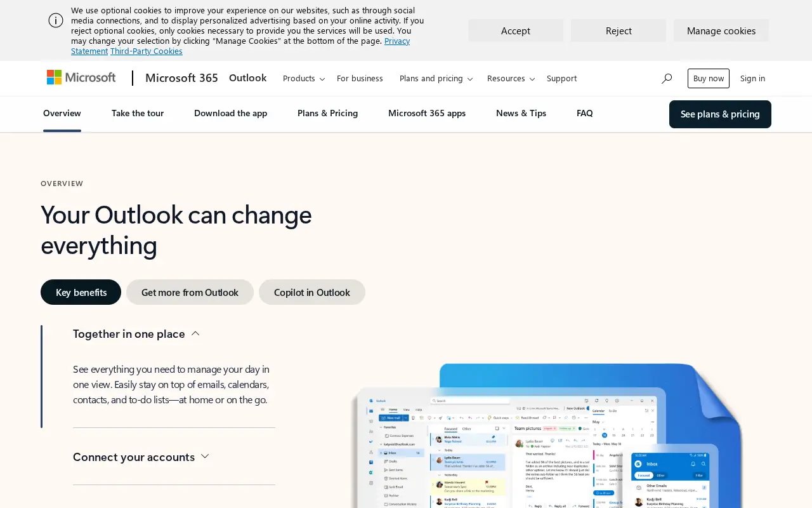Select the Get more from Outlook pill
This screenshot has width=812, height=508.
click(190, 292)
